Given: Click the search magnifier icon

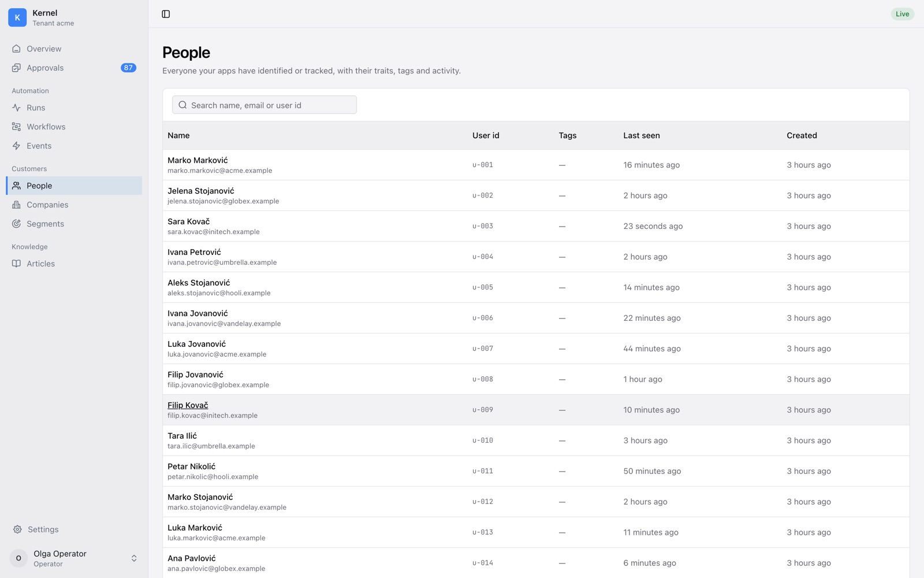Looking at the screenshot, I should click(x=182, y=105).
